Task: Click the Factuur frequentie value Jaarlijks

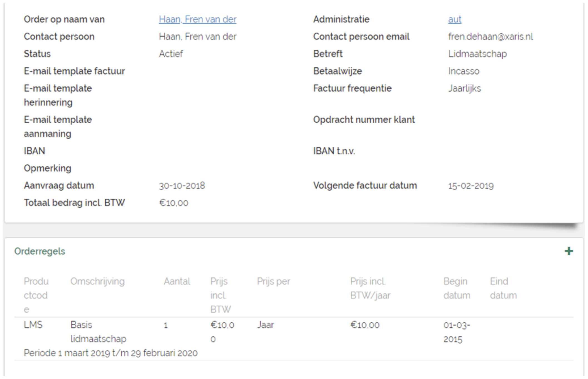Action: [464, 88]
